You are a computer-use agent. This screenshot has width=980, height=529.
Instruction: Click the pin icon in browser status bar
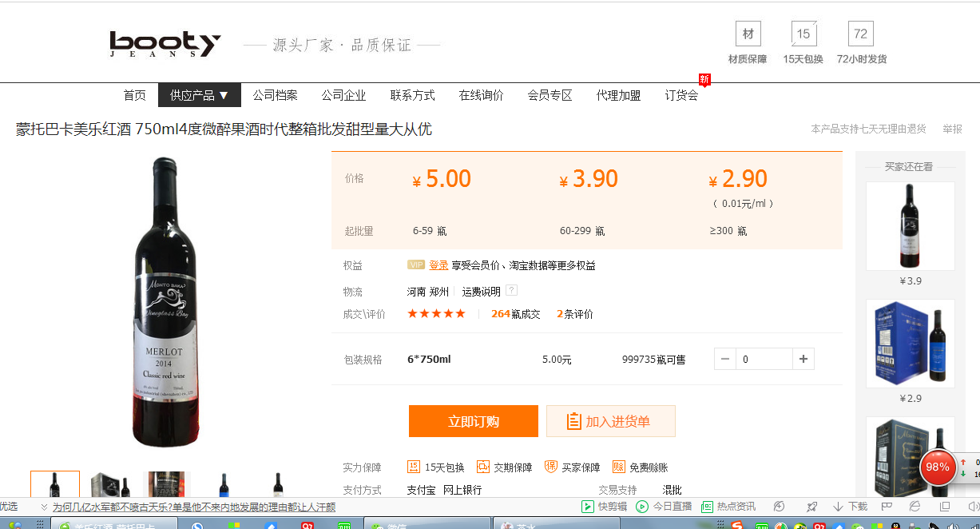[811, 507]
